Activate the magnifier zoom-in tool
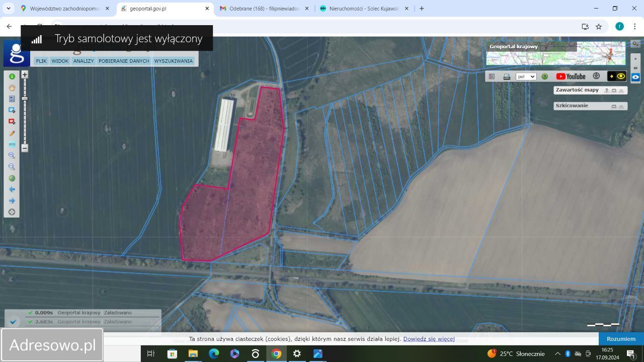This screenshot has width=644, height=362. 12,155
